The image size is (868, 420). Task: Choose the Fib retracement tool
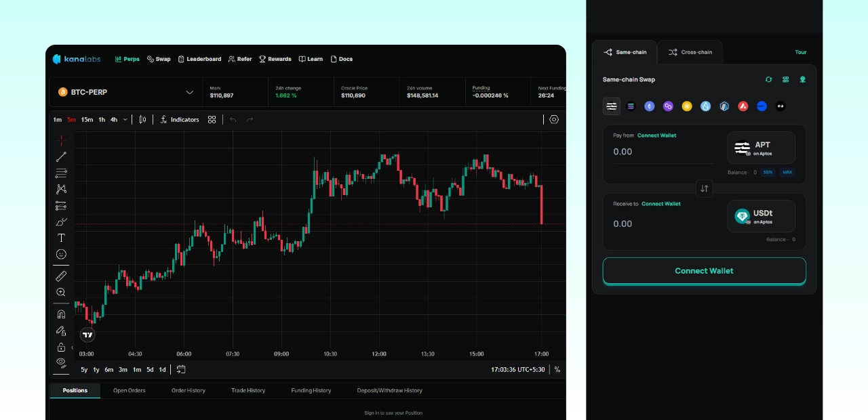click(x=61, y=173)
